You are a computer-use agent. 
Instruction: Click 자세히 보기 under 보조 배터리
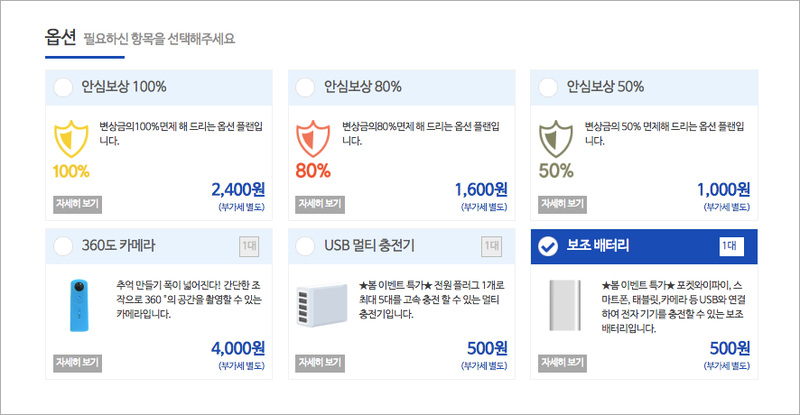pyautogui.click(x=563, y=363)
